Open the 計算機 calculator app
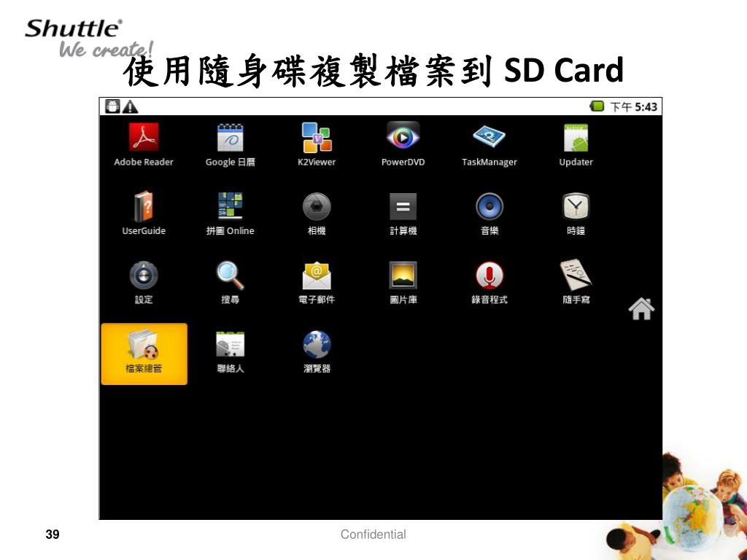 (x=403, y=214)
